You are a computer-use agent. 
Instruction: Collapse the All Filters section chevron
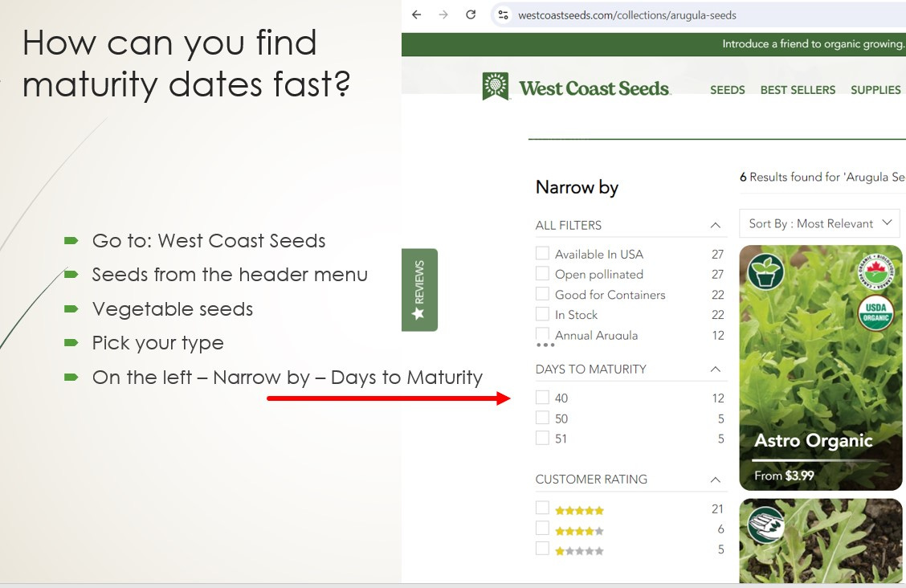pyautogui.click(x=716, y=225)
